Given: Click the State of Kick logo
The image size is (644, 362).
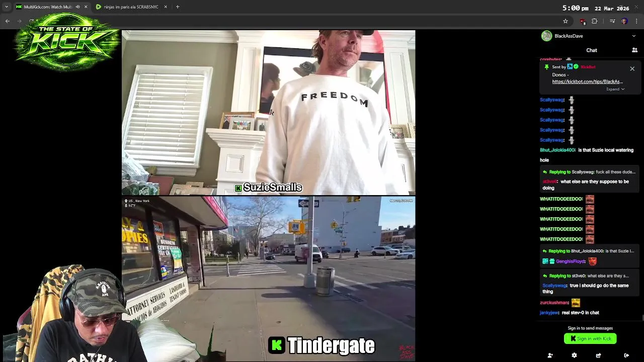Looking at the screenshot, I should [x=67, y=42].
